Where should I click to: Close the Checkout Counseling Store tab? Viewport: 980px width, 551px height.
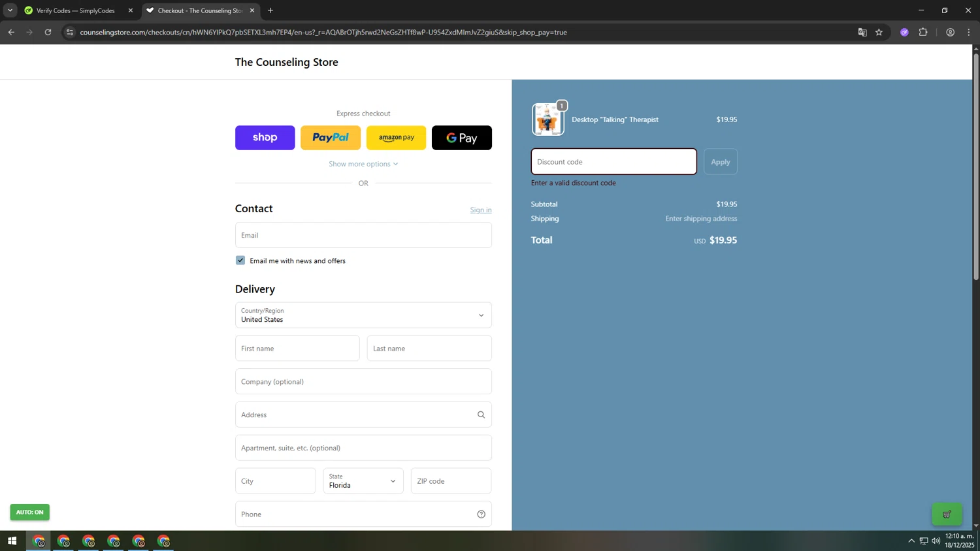coord(252,10)
